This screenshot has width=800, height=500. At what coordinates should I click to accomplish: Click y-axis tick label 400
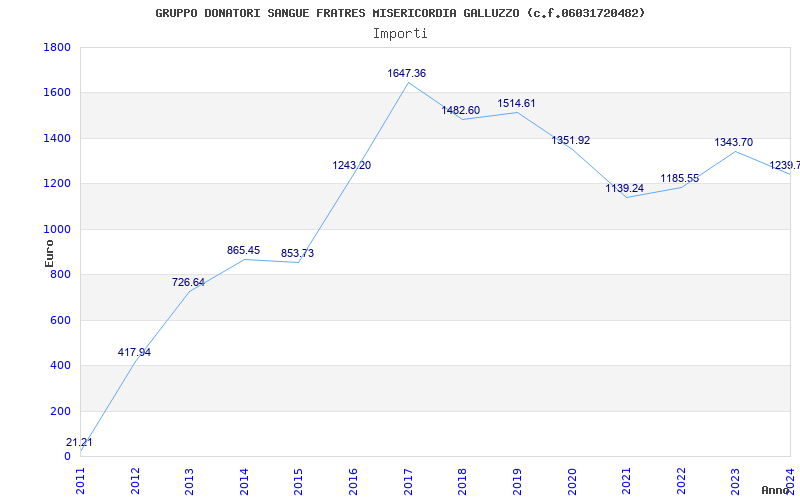click(60, 366)
